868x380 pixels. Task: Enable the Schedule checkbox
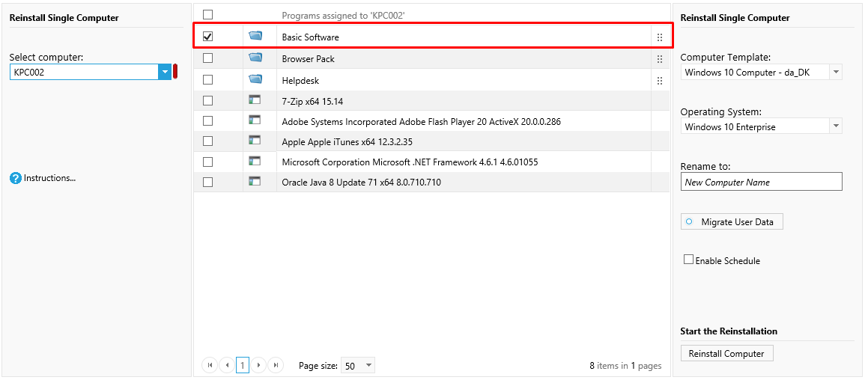pyautogui.click(x=688, y=260)
